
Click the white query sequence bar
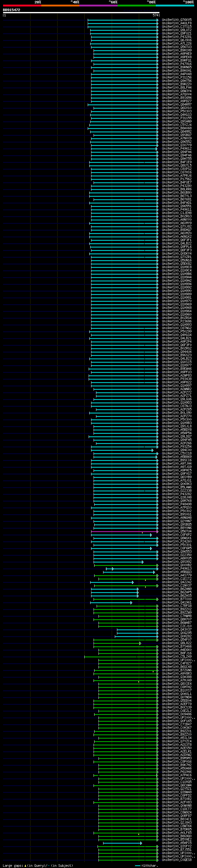[x=81, y=12]
